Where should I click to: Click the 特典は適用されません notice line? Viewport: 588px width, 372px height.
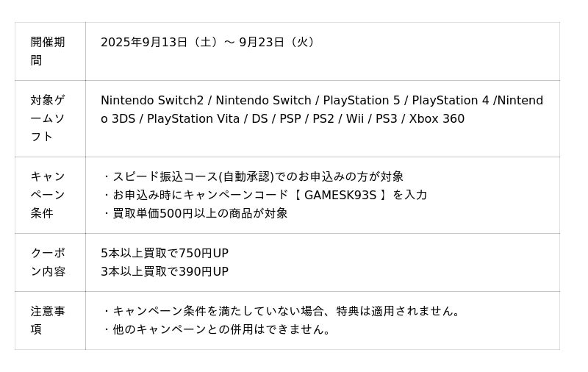pos(282,312)
